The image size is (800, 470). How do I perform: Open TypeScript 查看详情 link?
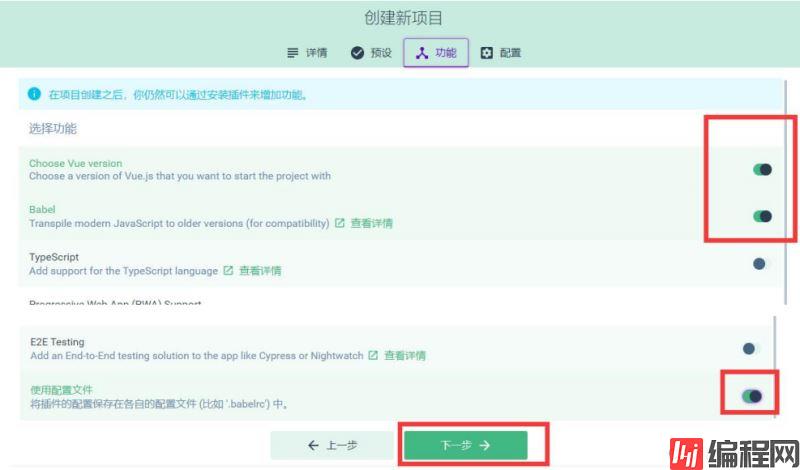259,271
